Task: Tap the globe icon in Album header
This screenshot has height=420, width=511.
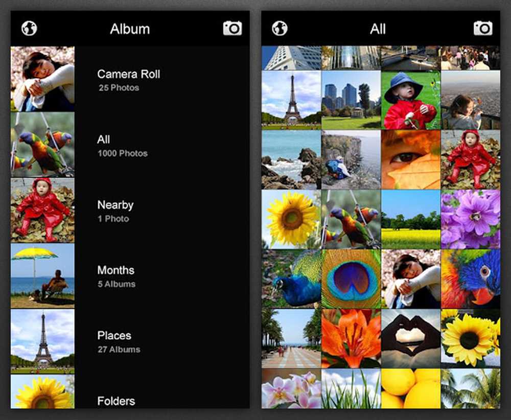Action: (x=29, y=28)
